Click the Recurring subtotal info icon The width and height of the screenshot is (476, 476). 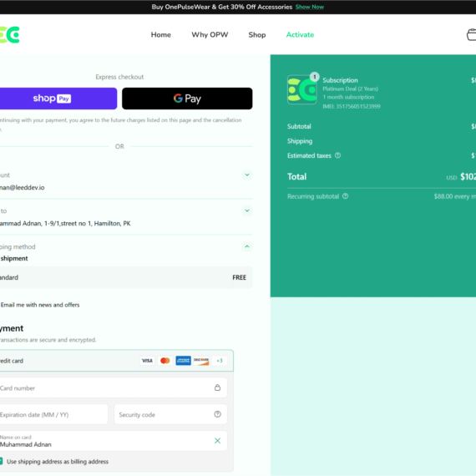point(345,196)
